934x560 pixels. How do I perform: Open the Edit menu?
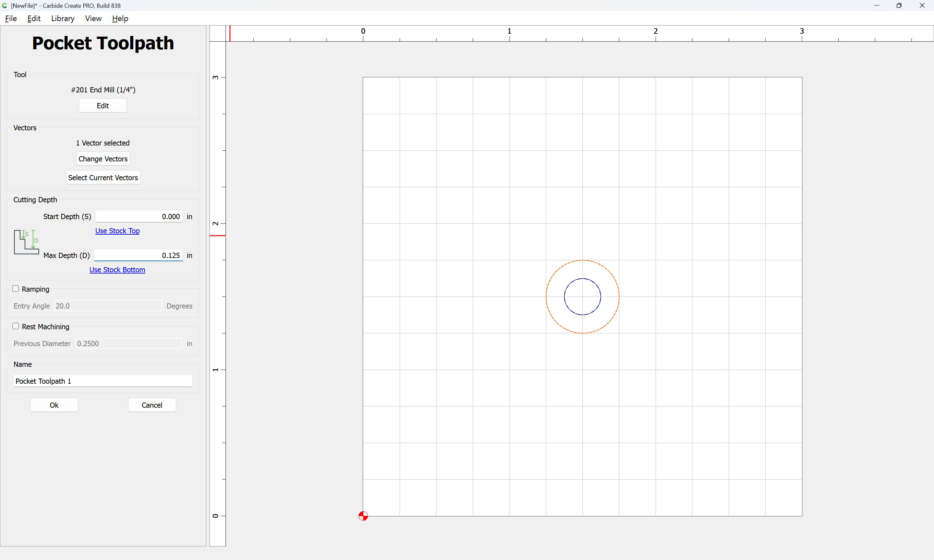pyautogui.click(x=34, y=18)
